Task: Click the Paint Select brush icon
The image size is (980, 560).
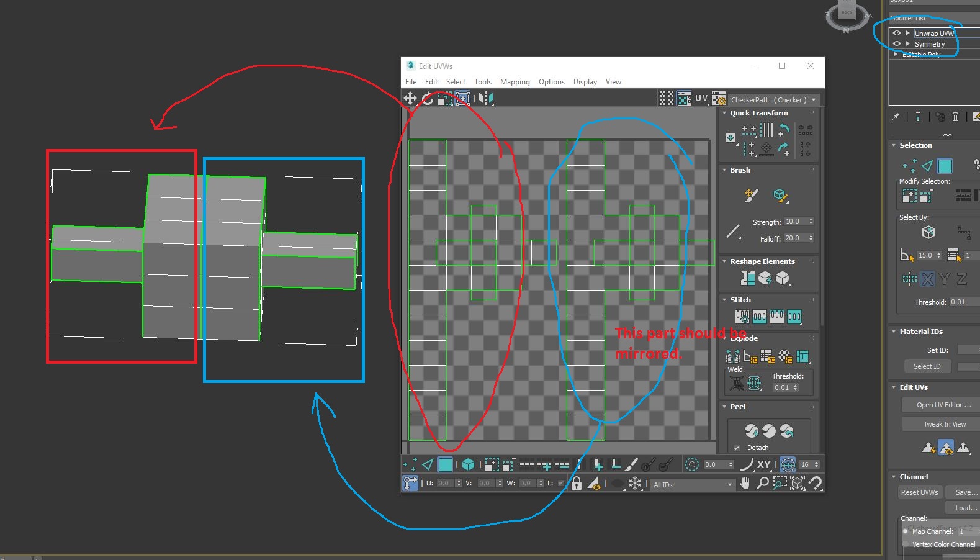Action: (x=631, y=464)
